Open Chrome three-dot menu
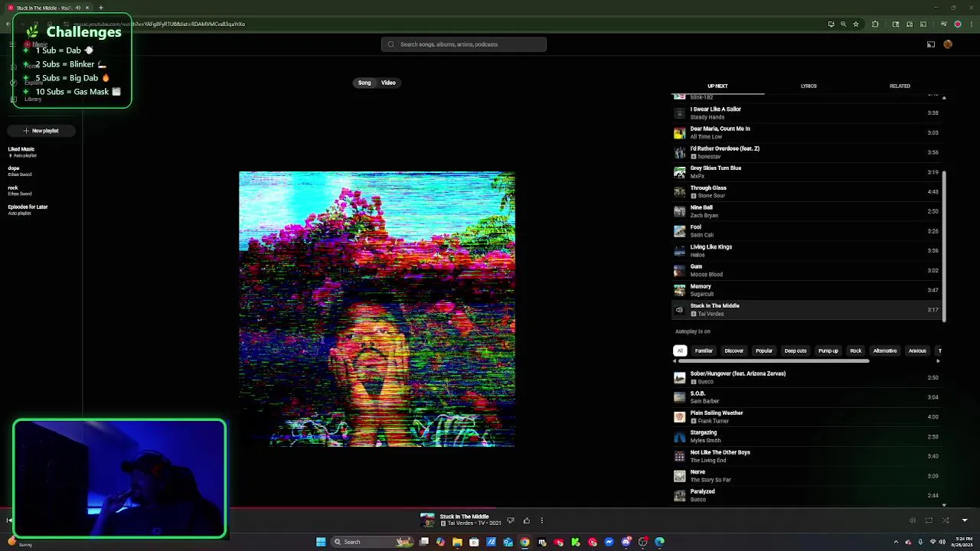980x551 pixels. click(x=970, y=24)
